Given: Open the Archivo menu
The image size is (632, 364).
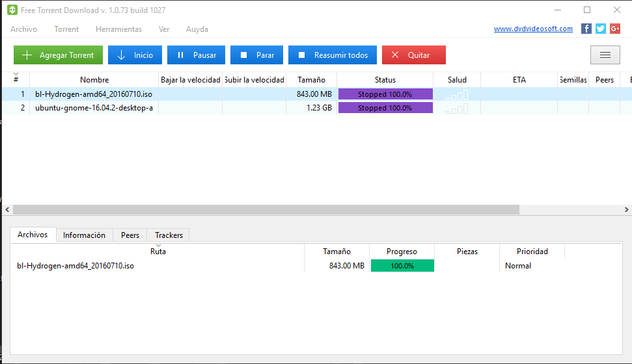Looking at the screenshot, I should coord(24,29).
